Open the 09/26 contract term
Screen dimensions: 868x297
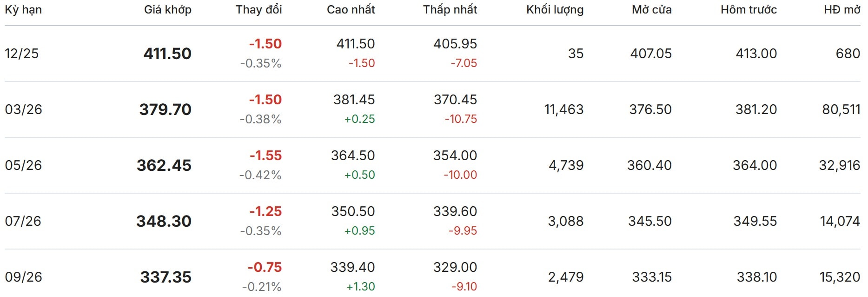[23, 277]
